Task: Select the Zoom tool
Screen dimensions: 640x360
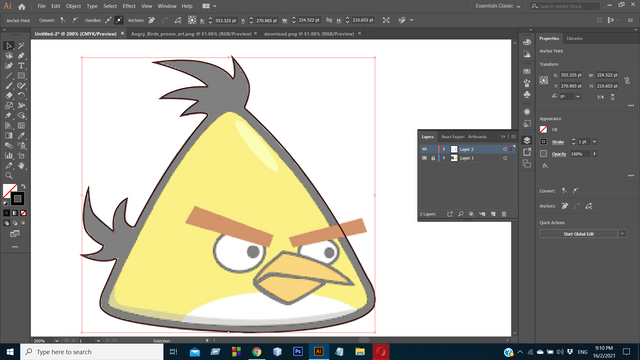Action: coord(9,176)
